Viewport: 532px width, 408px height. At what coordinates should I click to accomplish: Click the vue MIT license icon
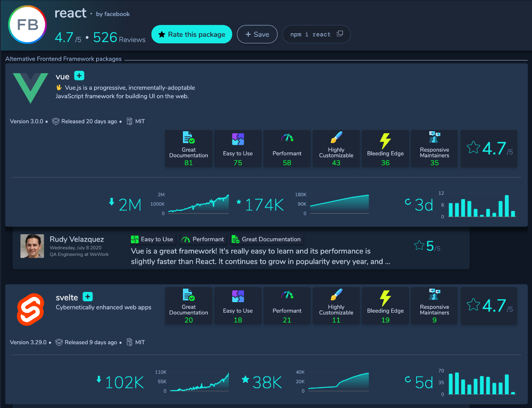click(129, 121)
